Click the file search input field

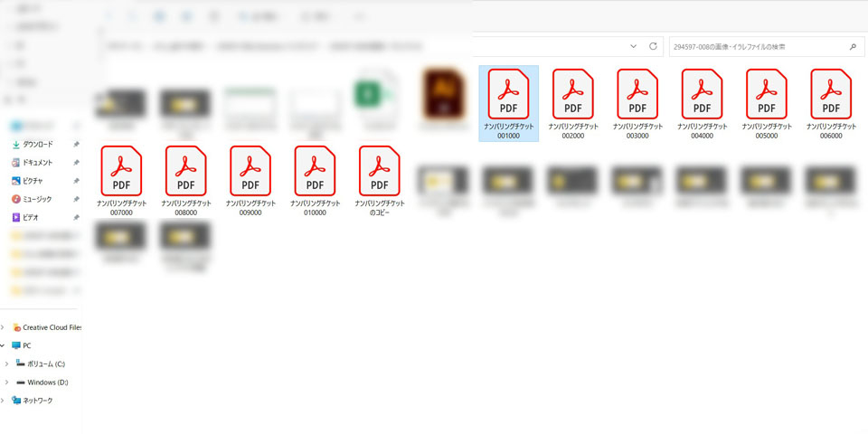(755, 46)
